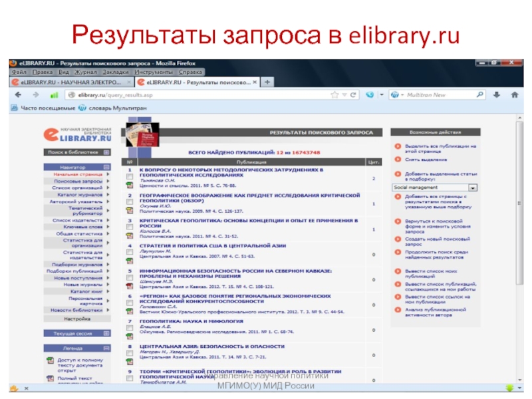Click the journals thumbnail image above results

tap(142, 134)
